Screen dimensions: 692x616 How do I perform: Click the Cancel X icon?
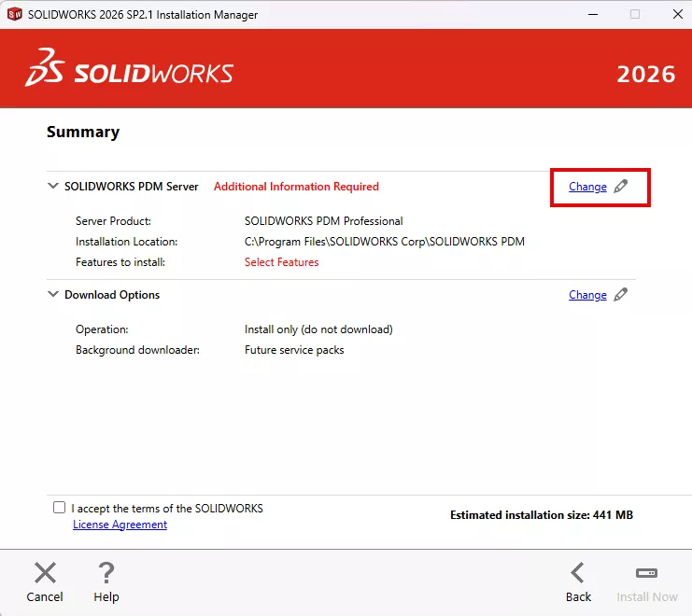pos(45,573)
